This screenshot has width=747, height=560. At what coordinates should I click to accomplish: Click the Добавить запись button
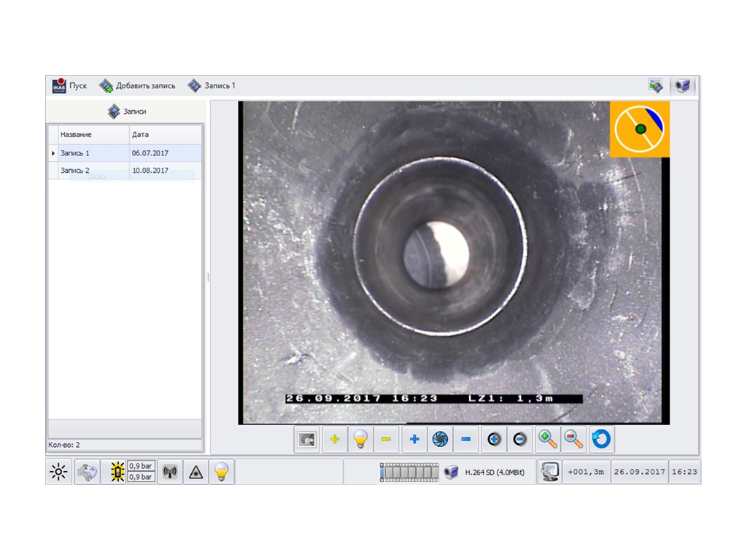138,86
